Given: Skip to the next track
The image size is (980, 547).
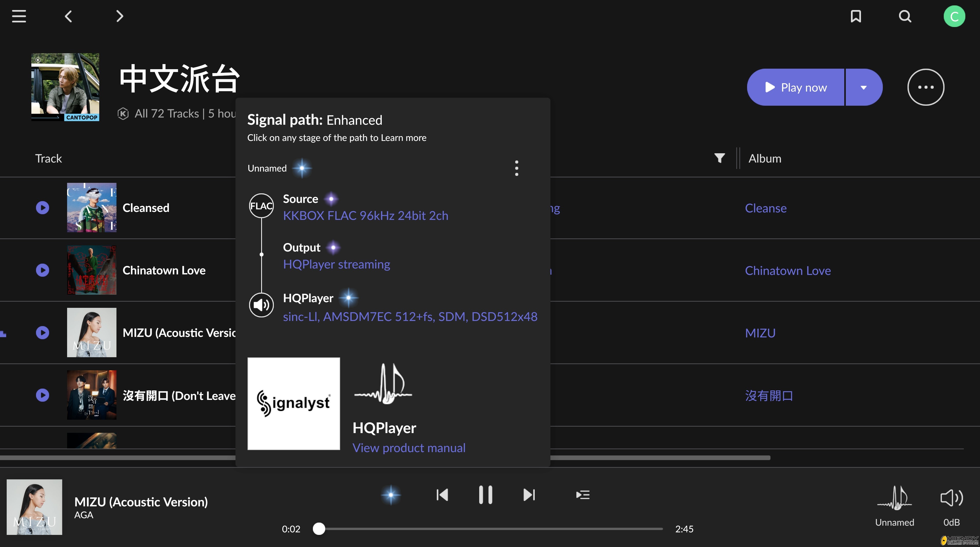Looking at the screenshot, I should (529, 495).
